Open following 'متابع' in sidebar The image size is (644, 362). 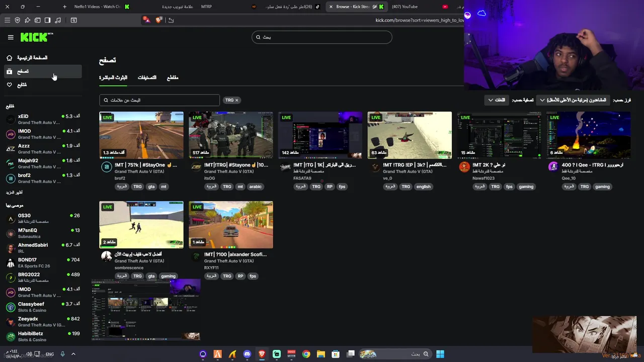tap(43, 85)
